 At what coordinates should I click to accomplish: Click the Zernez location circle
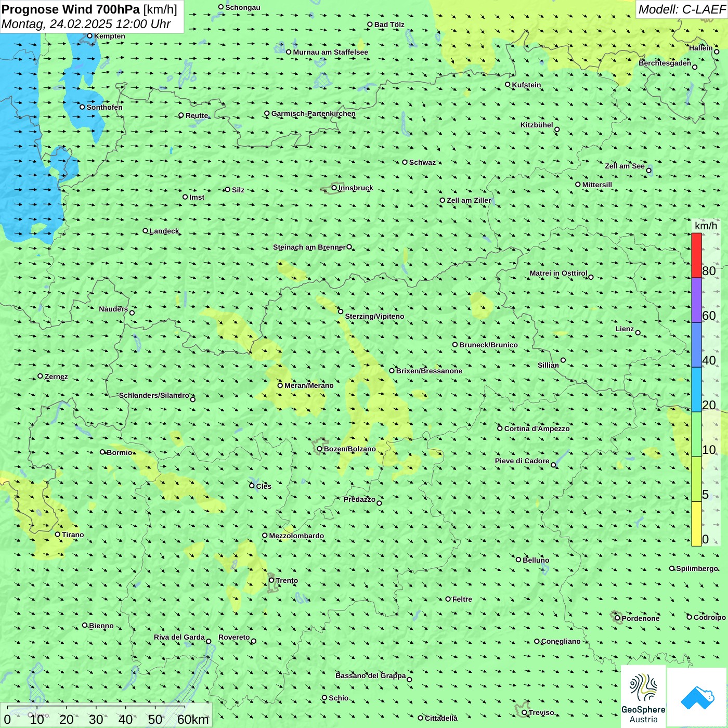click(x=41, y=376)
